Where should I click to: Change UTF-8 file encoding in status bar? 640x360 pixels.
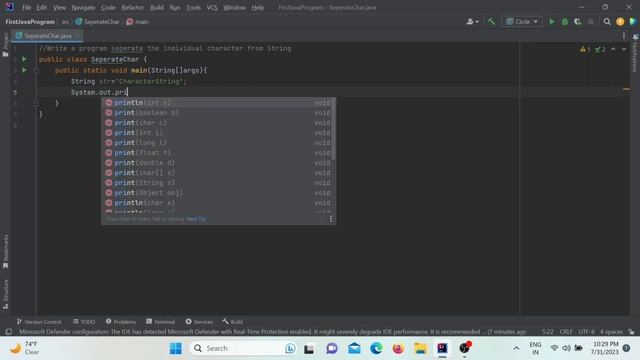click(587, 332)
